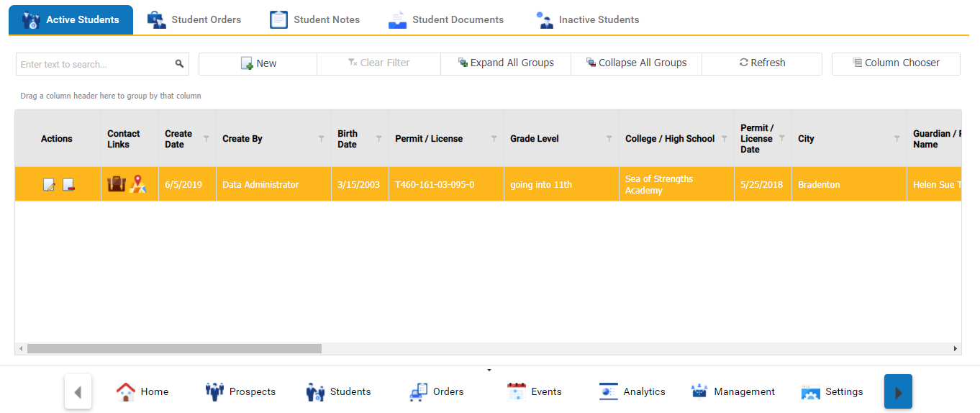Refresh the student grid

tap(762, 63)
